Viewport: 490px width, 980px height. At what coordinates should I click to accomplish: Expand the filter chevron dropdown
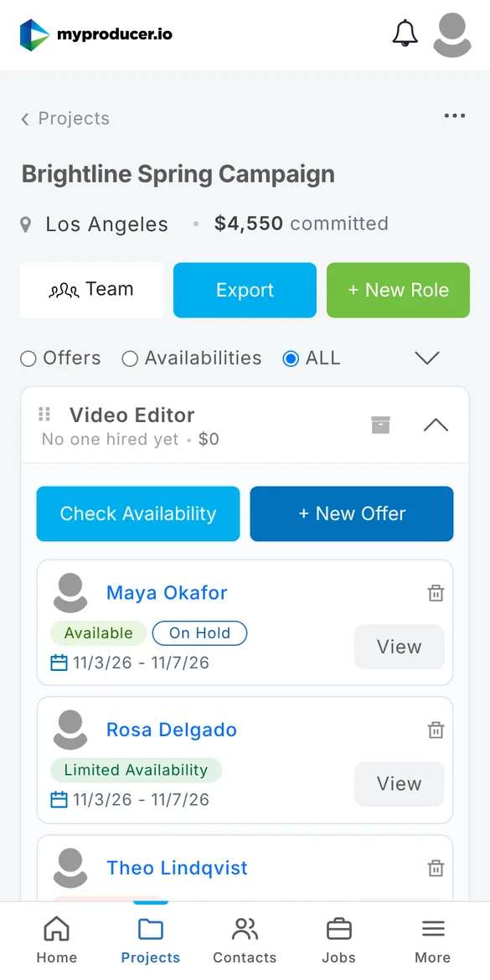427,358
